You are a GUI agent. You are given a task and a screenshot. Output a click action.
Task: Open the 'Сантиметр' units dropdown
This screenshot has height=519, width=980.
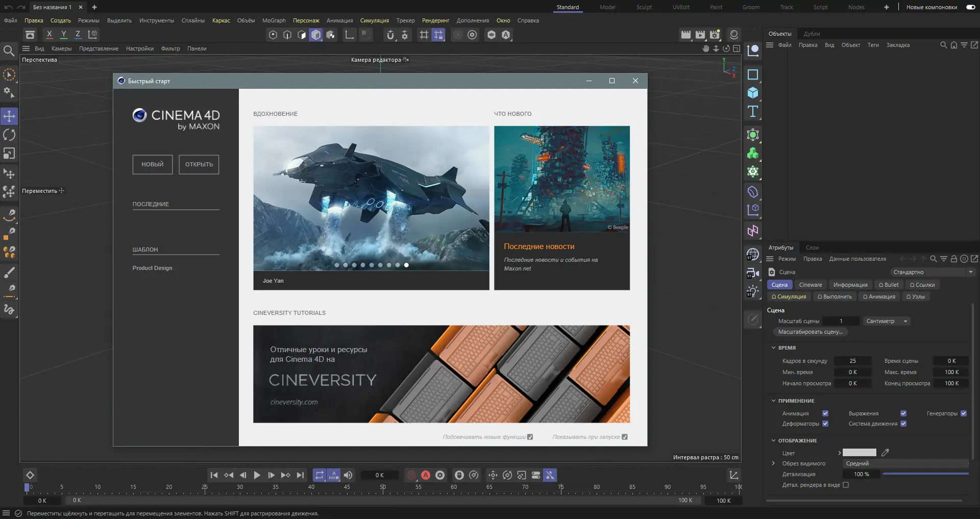tap(887, 321)
